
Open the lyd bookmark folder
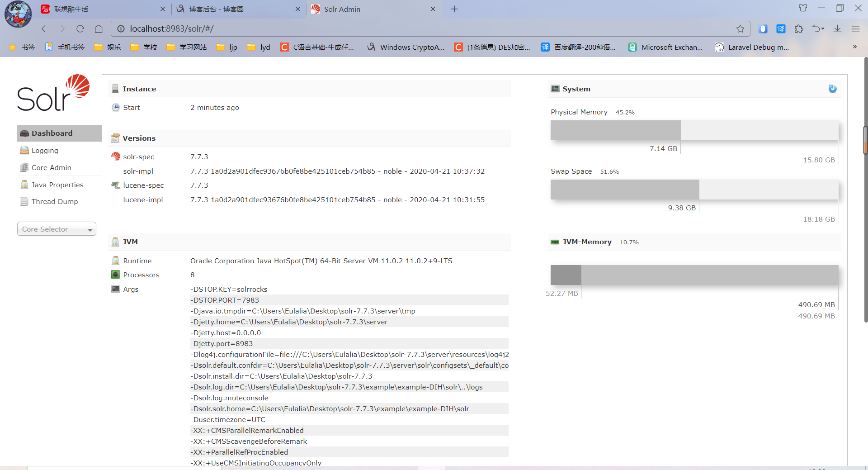point(259,47)
